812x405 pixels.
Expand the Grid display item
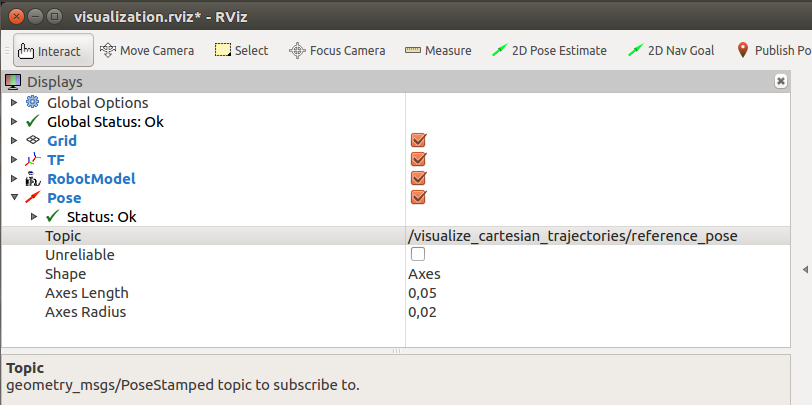click(x=14, y=140)
